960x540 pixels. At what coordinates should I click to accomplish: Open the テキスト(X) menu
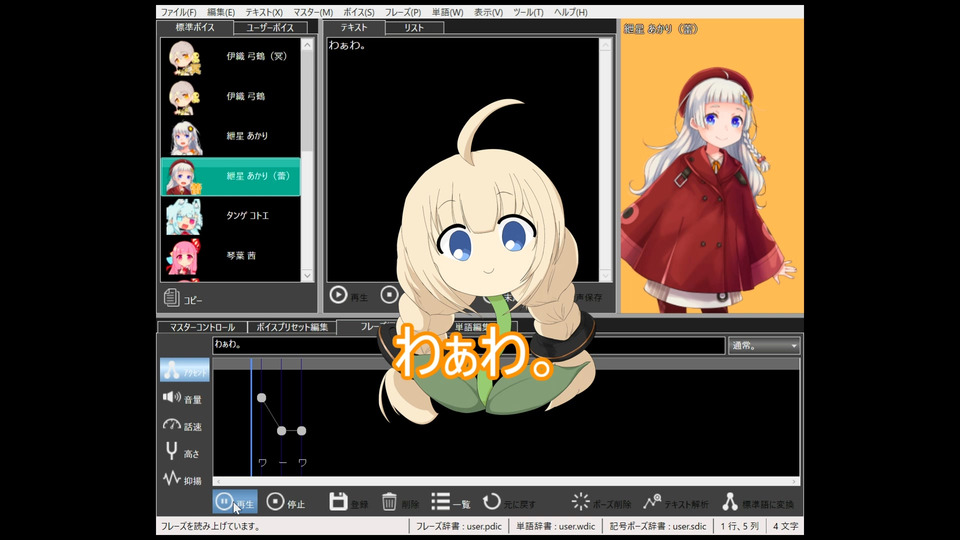pyautogui.click(x=264, y=12)
